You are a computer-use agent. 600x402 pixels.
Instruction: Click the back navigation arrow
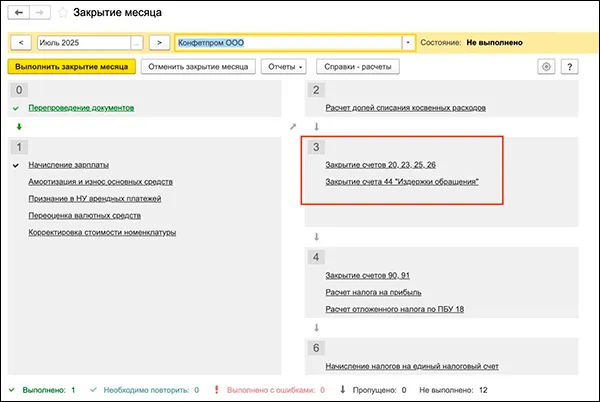coord(18,13)
